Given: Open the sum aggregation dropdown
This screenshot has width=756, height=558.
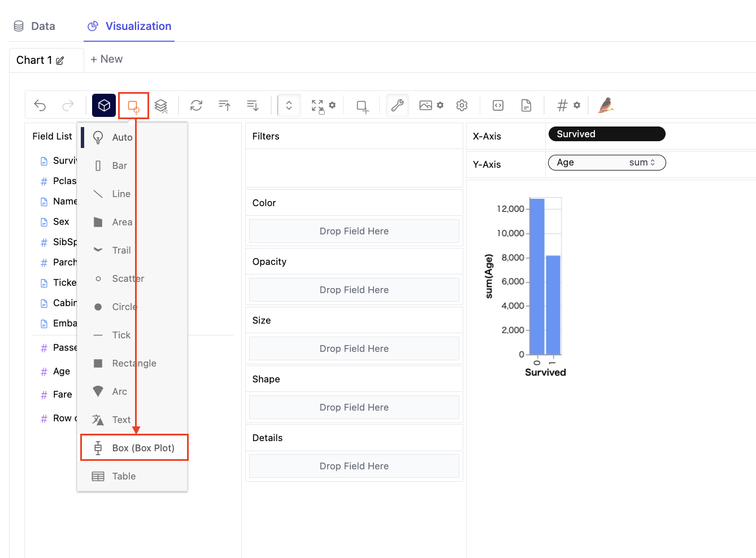Looking at the screenshot, I should coord(642,163).
